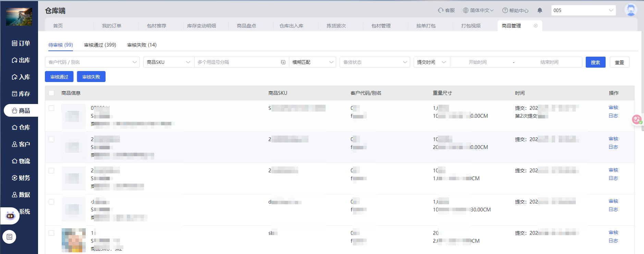
Task: Click the notification bell icon
Action: point(540,10)
